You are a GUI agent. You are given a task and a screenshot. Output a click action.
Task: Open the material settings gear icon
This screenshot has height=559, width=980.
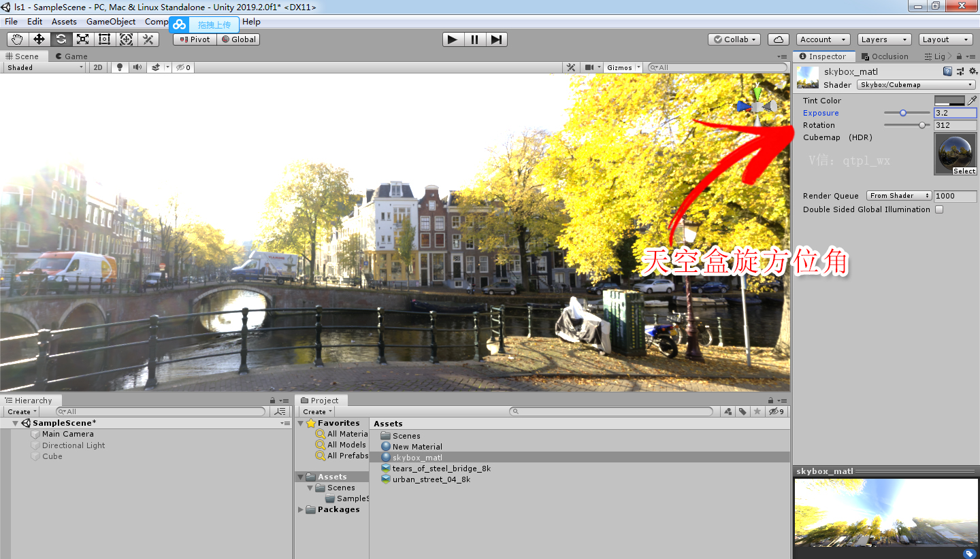[972, 71]
